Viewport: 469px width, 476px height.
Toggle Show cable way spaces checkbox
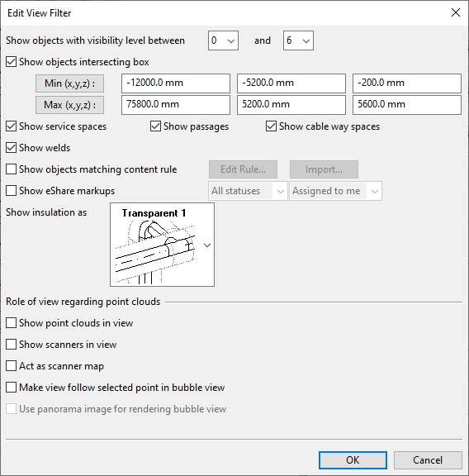271,126
